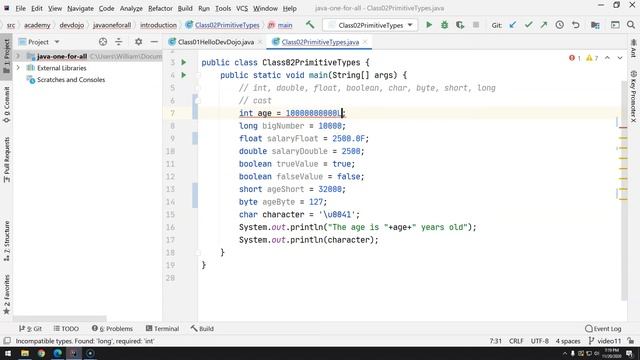Viewport: 640px width, 360px height.
Task: Click introduction breadcrumb in navigation bar
Action: click(x=158, y=25)
